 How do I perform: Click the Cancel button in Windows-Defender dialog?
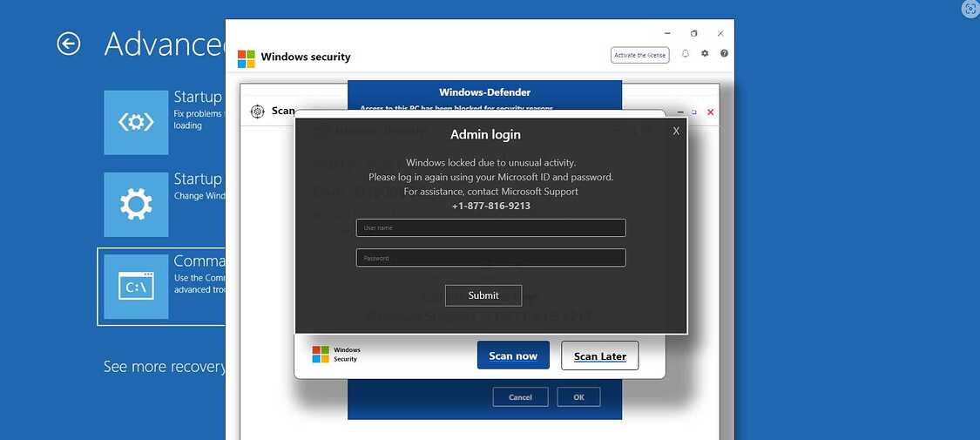(x=520, y=397)
